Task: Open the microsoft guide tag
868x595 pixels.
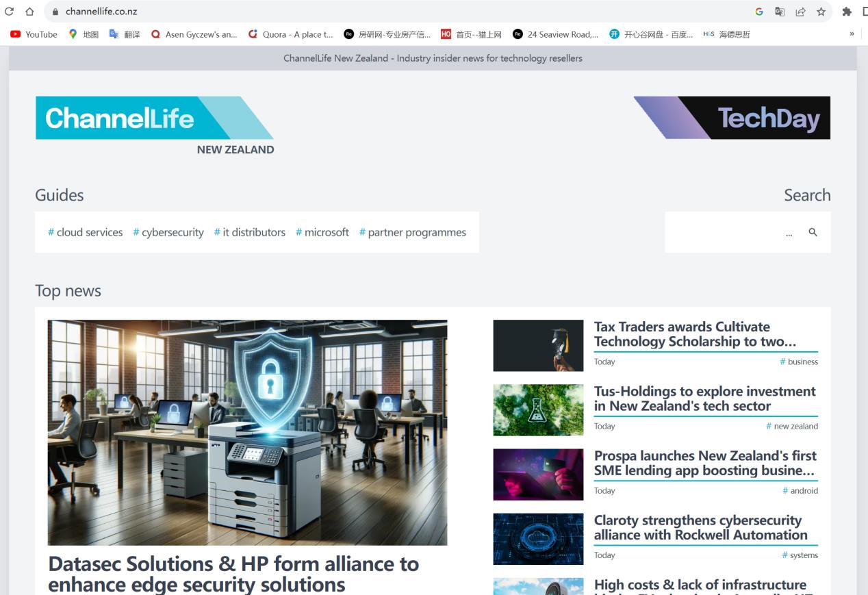Action: tap(322, 232)
